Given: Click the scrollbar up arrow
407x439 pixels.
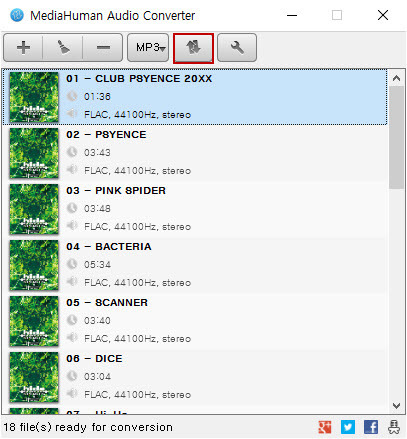Looking at the screenshot, I should point(396,78).
